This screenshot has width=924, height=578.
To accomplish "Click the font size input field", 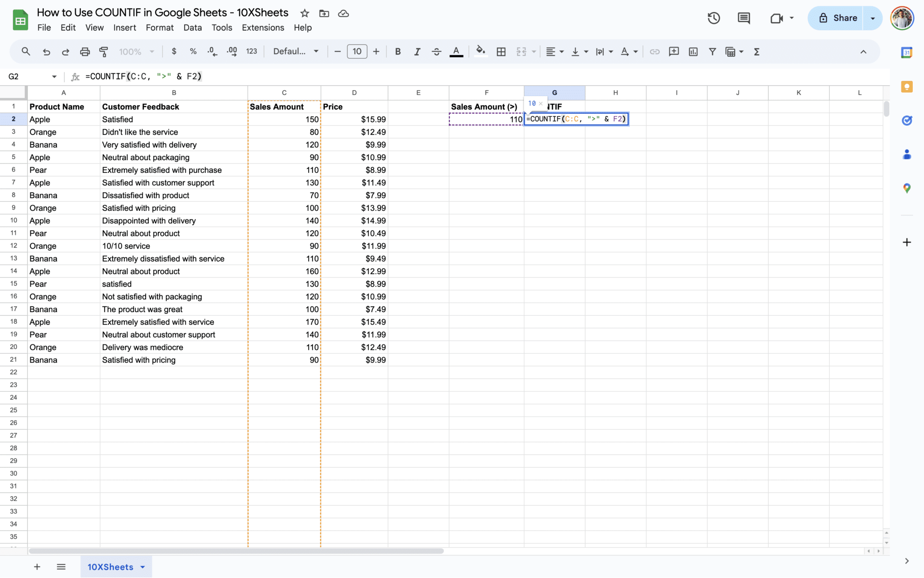I will click(x=357, y=51).
